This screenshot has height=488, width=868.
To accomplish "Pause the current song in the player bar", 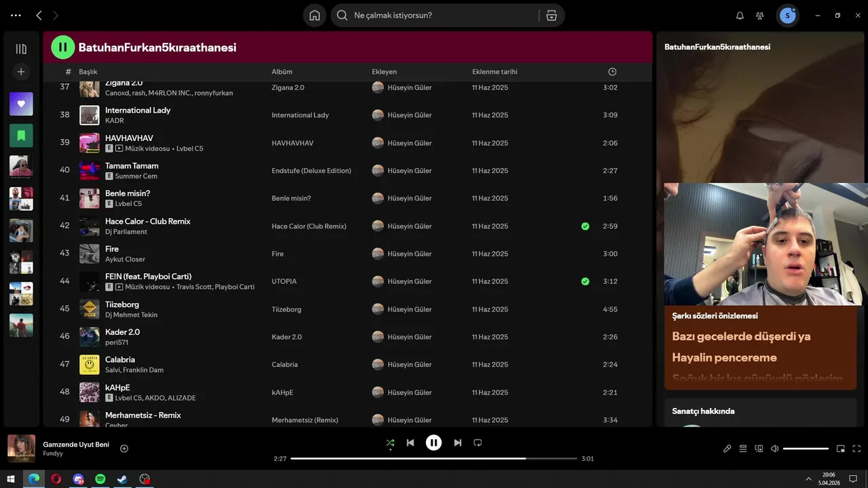I will point(434,443).
